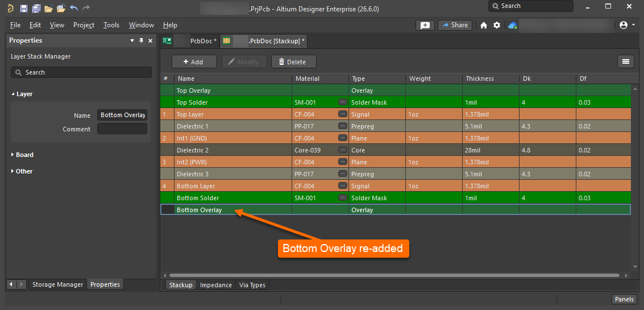Click the Share button
This screenshot has width=644, height=310.
point(455,25)
